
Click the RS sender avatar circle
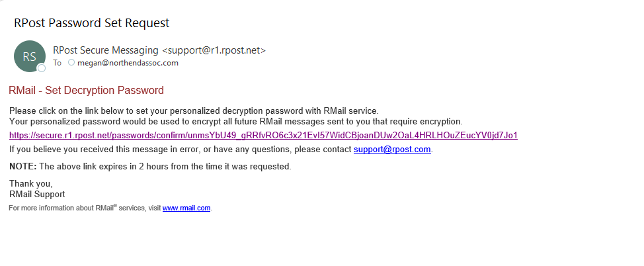[x=30, y=56]
